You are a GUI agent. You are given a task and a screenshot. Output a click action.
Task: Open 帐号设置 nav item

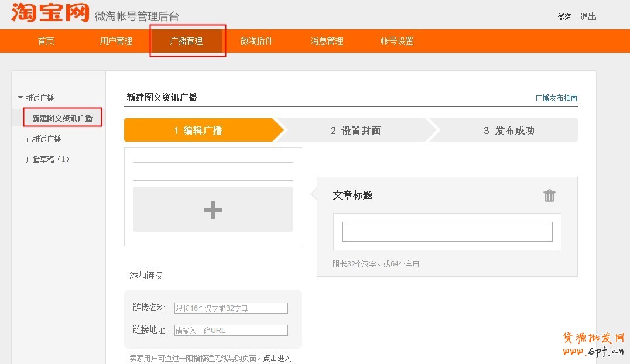coord(397,41)
